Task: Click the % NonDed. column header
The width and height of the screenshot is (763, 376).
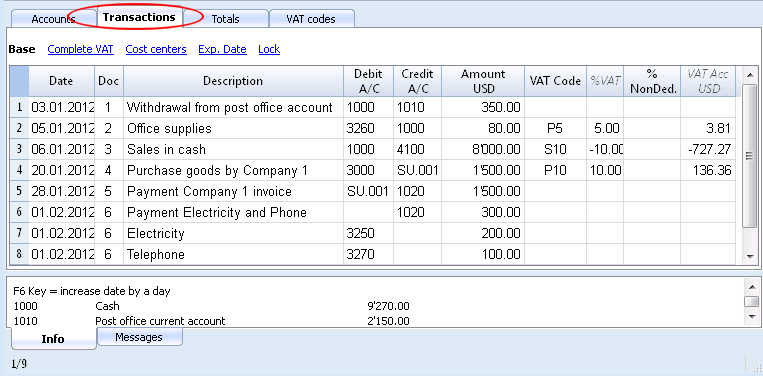Action: (652, 81)
